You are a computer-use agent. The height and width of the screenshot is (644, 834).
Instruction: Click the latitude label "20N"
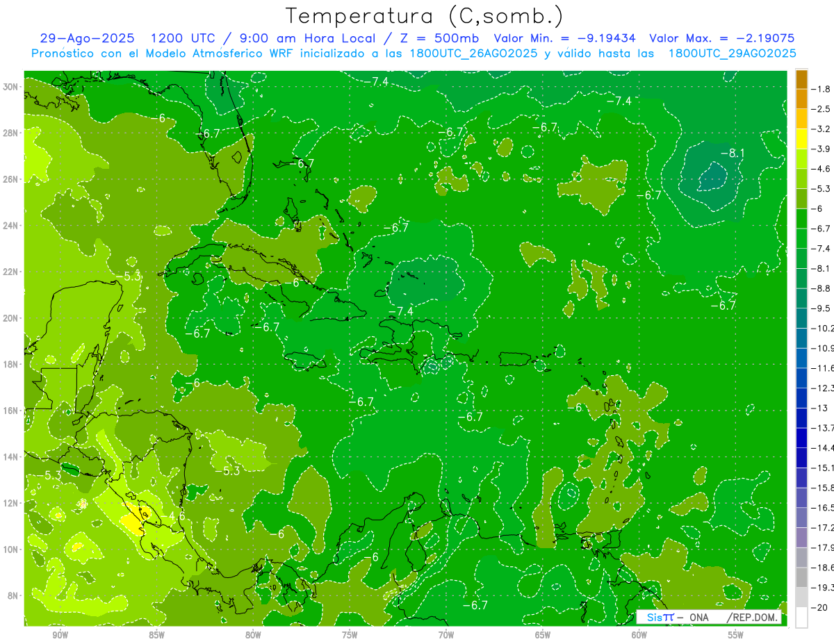coord(12,318)
